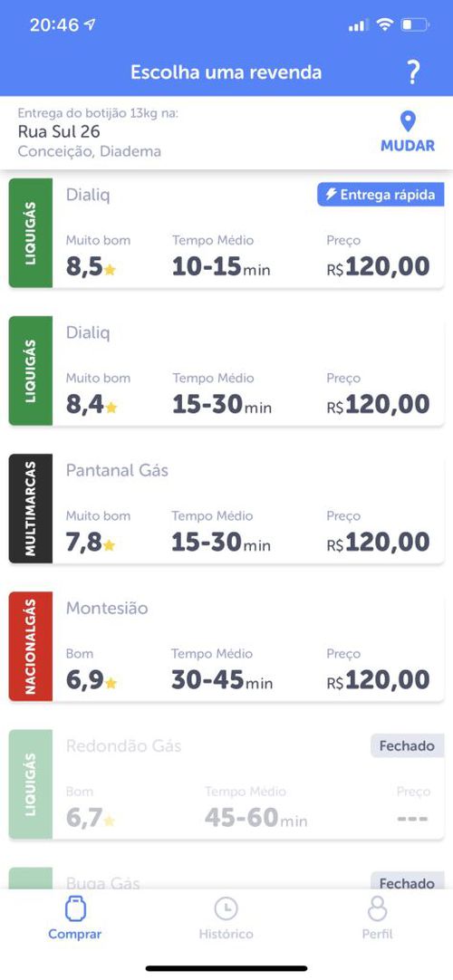Viewport: 453px width, 980px height.
Task: Open Comprar tab gas cylinder icon
Action: [75, 908]
